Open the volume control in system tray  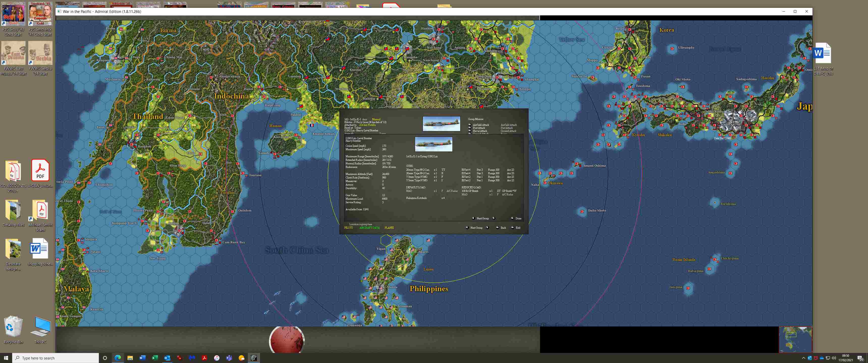pos(834,358)
